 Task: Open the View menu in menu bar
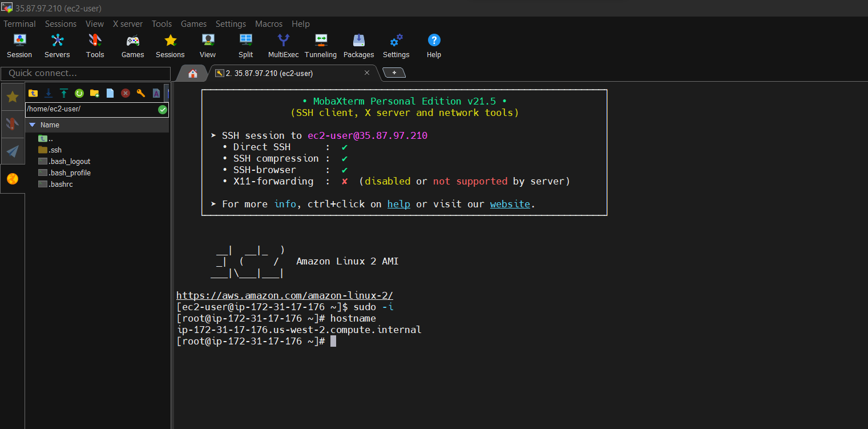coord(95,24)
